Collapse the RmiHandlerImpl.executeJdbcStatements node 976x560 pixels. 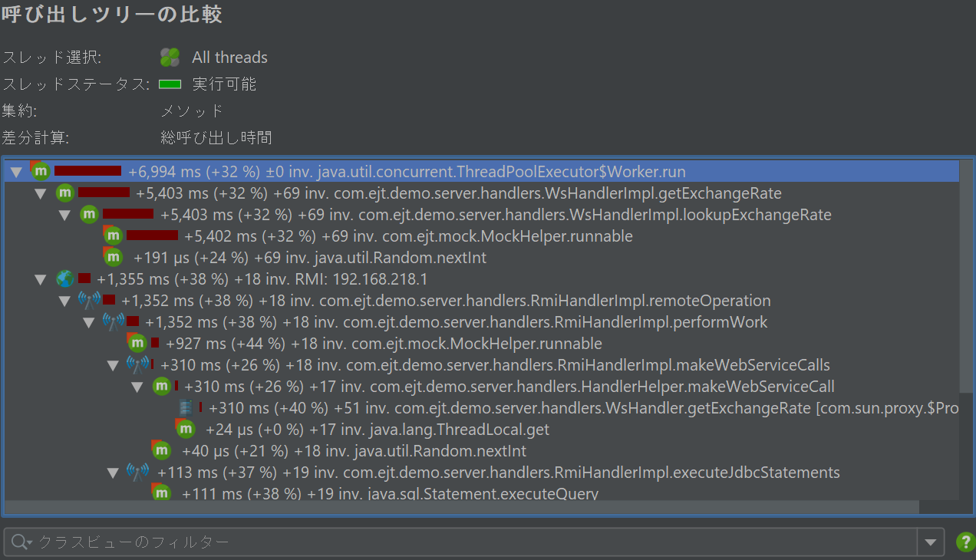coord(113,473)
